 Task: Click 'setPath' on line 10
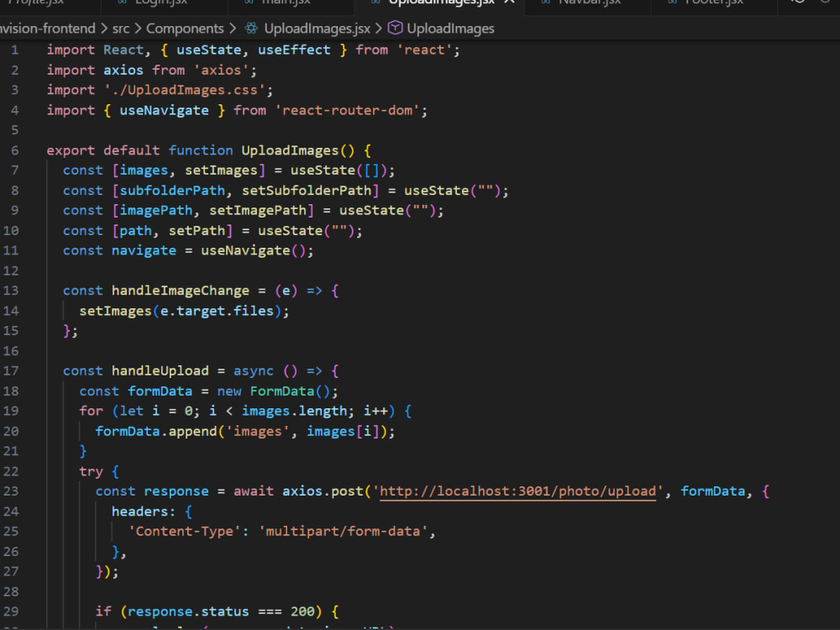pos(197,231)
